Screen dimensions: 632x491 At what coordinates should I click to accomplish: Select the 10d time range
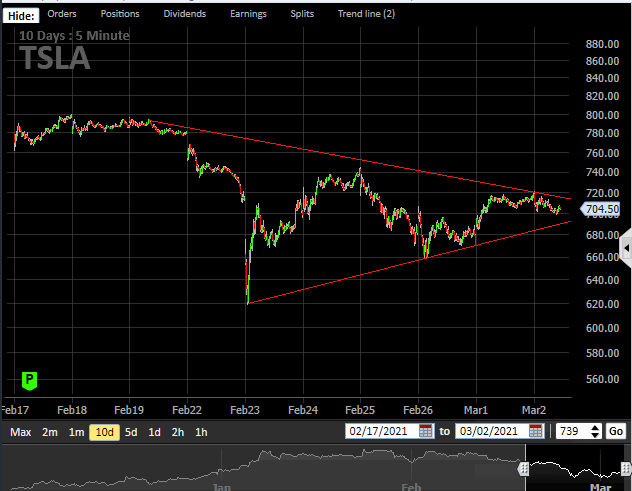click(x=104, y=432)
